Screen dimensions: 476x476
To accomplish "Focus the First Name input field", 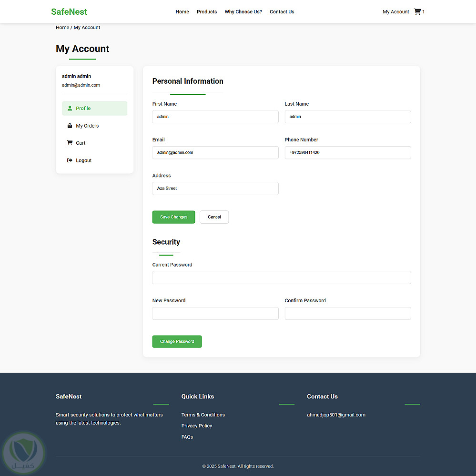I will (215, 117).
